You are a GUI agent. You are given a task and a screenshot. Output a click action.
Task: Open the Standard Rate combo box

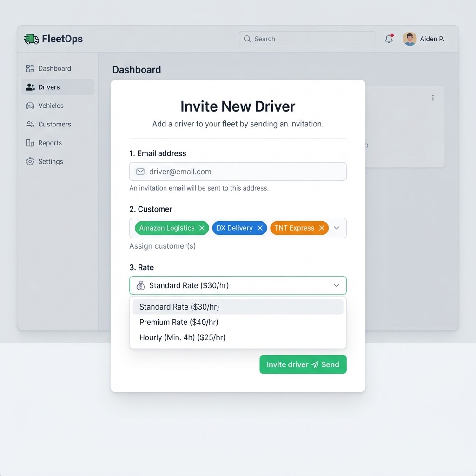pyautogui.click(x=238, y=285)
